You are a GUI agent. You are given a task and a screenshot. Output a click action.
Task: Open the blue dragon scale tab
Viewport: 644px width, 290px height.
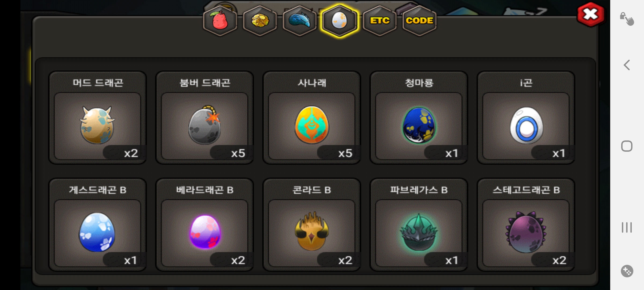(x=299, y=21)
